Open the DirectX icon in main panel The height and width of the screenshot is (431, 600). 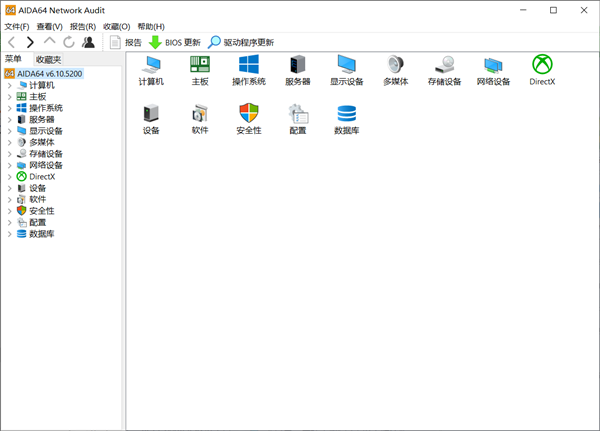pyautogui.click(x=542, y=66)
